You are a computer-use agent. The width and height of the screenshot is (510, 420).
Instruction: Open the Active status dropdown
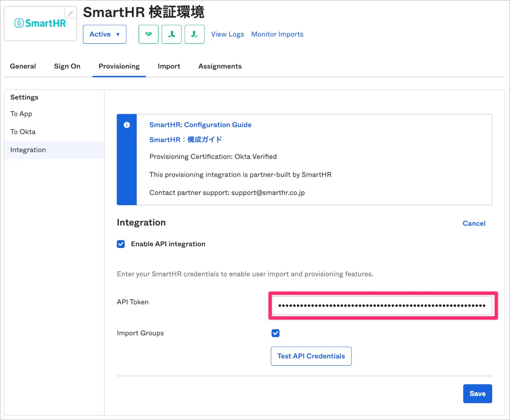coord(105,34)
